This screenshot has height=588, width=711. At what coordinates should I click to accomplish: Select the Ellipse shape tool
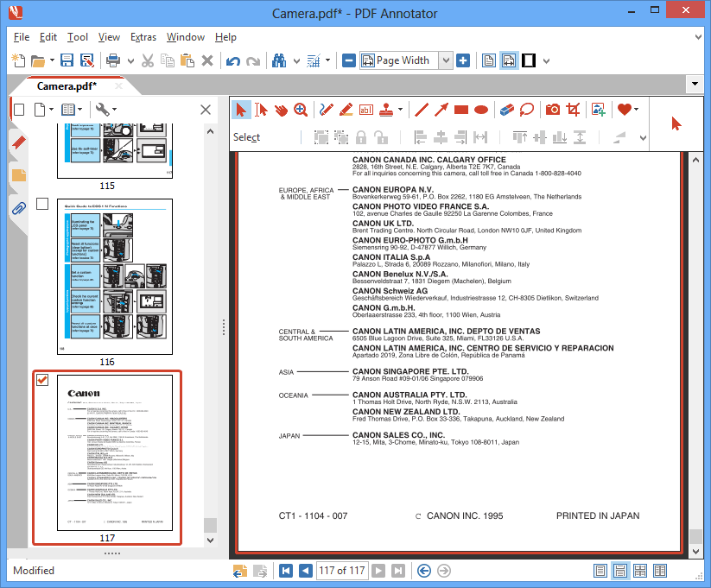(481, 110)
